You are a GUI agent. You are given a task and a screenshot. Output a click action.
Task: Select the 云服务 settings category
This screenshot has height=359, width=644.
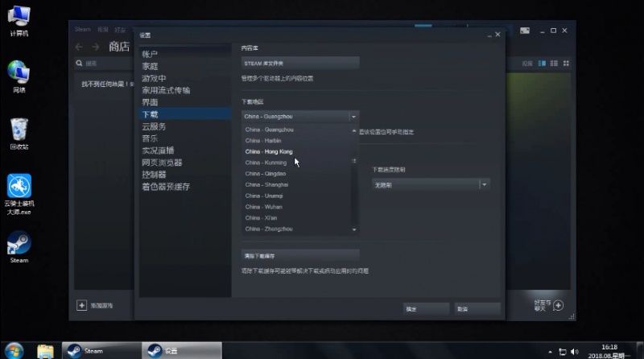tap(185, 126)
